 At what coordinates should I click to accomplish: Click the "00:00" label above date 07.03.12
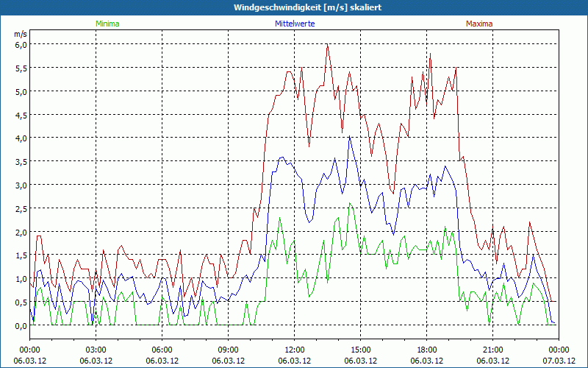(559, 350)
